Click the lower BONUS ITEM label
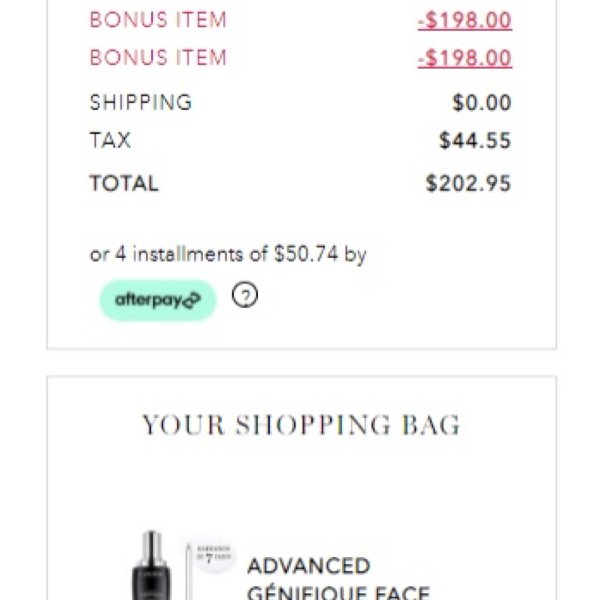Screen dimensions: 600x600 158,58
